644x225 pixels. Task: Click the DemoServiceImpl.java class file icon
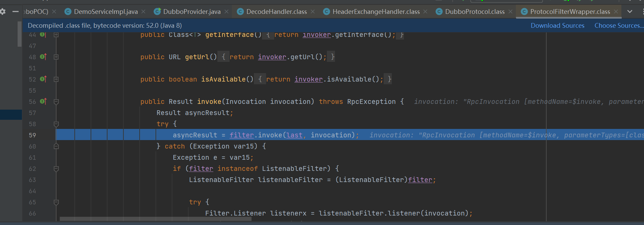[68, 12]
